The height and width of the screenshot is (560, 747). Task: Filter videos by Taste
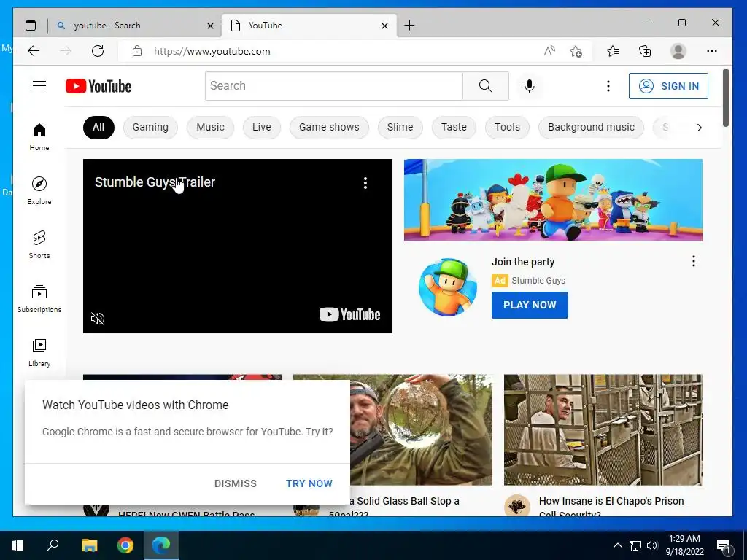[454, 127]
